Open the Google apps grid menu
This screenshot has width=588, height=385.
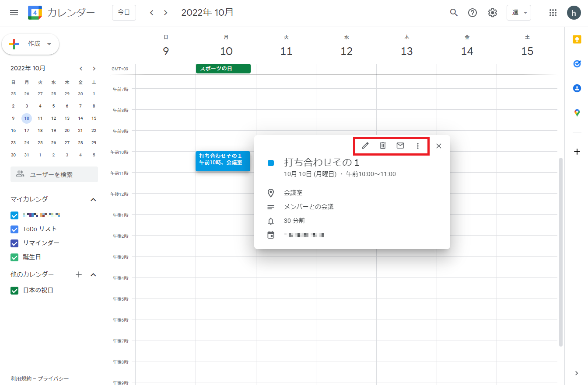coord(553,13)
